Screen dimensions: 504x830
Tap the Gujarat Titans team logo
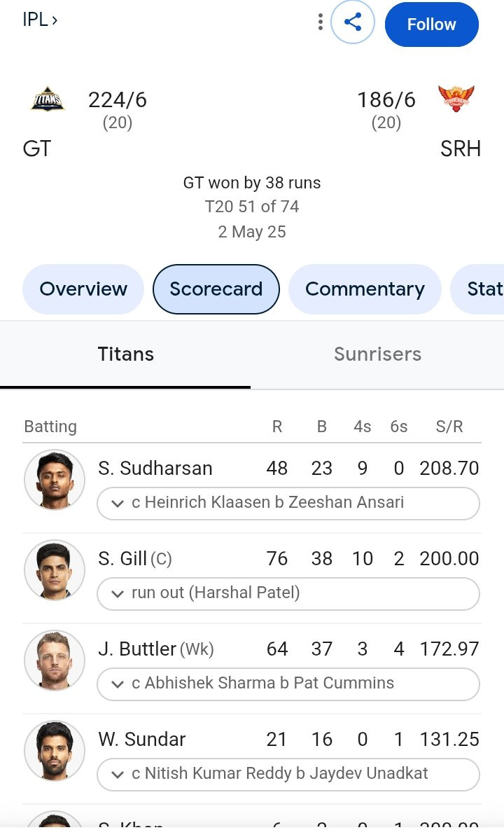(48, 101)
